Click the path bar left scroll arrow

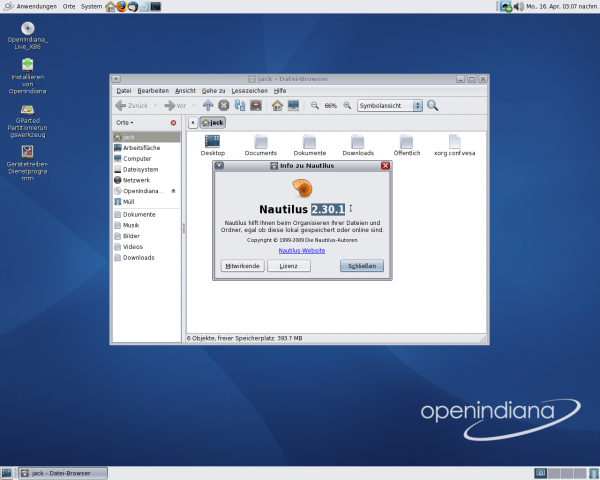click(x=193, y=122)
